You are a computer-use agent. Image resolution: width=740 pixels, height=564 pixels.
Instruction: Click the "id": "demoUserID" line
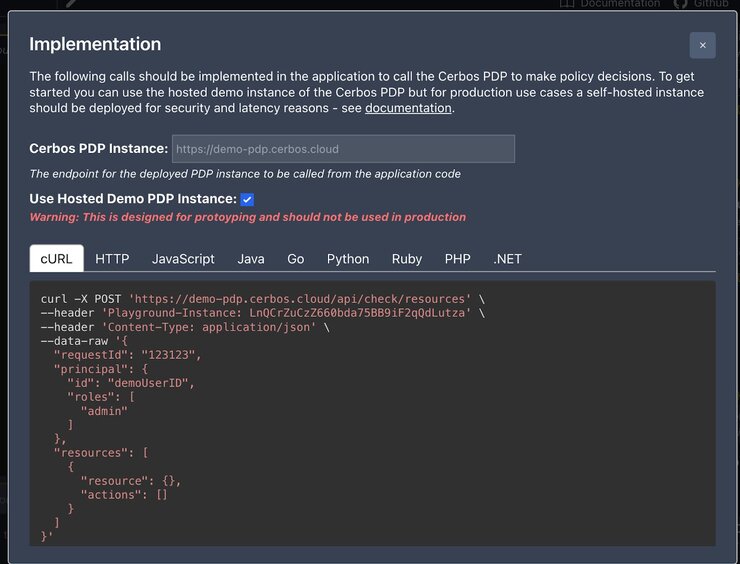tap(131, 383)
